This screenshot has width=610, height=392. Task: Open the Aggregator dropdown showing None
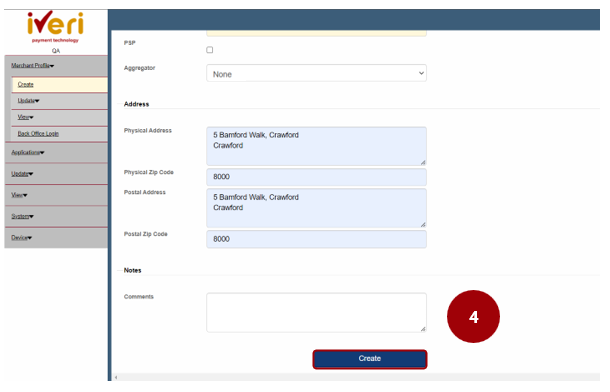tap(316, 73)
